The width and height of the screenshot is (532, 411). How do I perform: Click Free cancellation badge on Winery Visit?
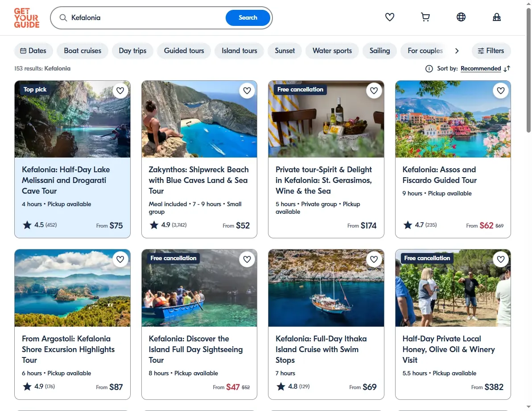(x=427, y=258)
